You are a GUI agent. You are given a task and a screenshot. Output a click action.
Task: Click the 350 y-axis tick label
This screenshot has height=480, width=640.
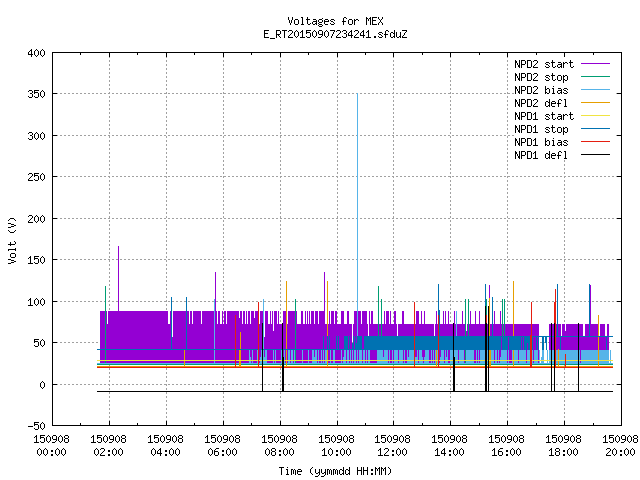pos(36,94)
